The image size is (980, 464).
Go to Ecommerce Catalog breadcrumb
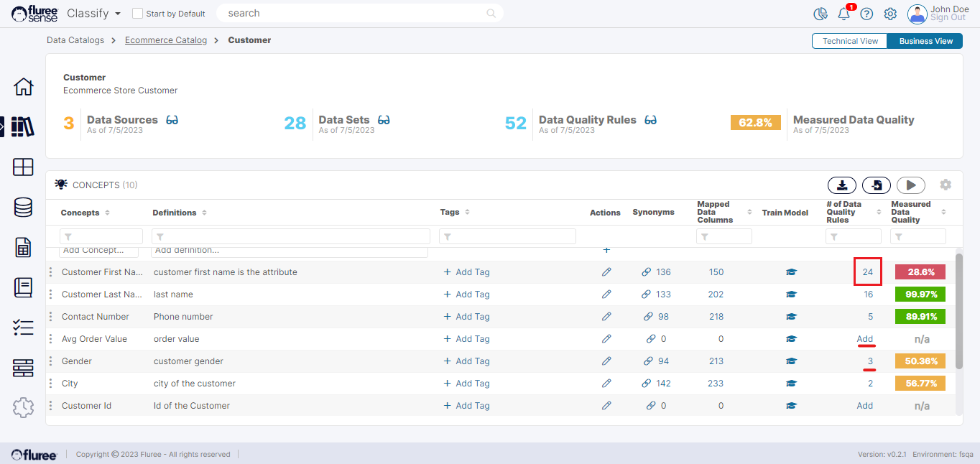pyautogui.click(x=165, y=40)
